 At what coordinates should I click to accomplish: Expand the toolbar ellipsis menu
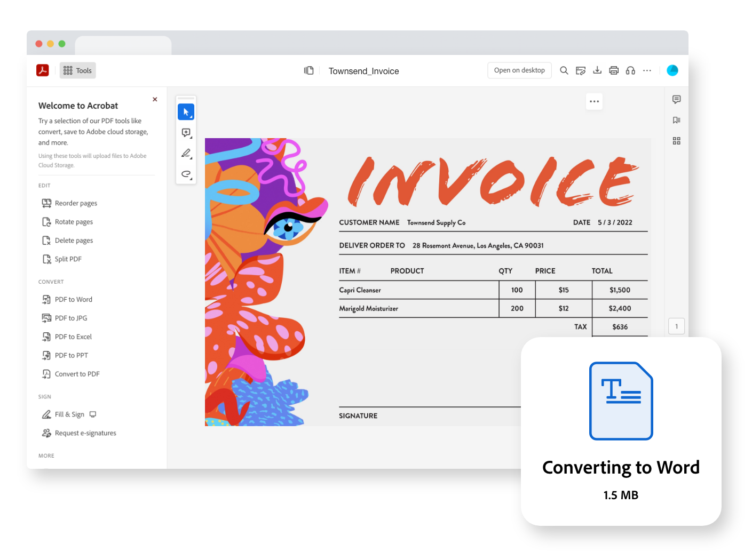(647, 70)
